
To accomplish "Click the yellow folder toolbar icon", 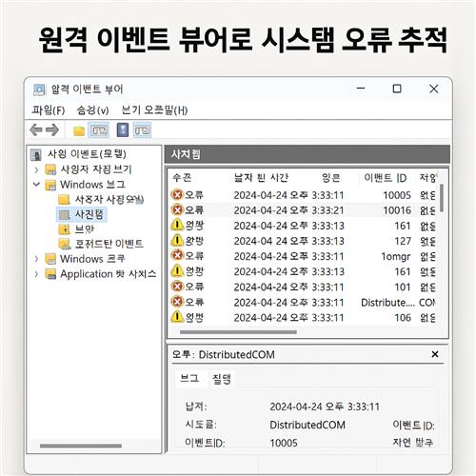I will [x=79, y=130].
